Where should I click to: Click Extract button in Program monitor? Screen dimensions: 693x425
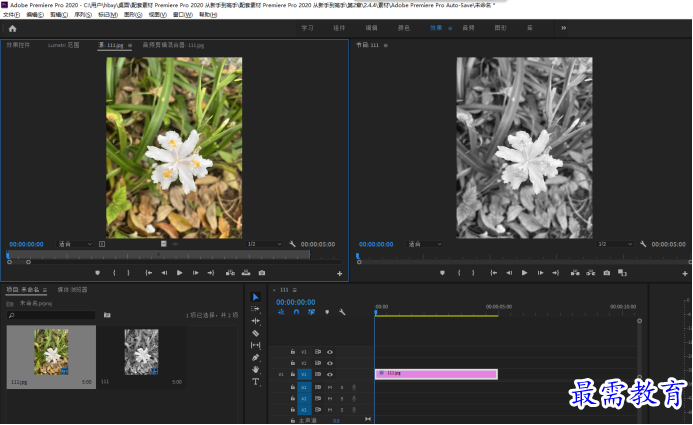coord(590,273)
